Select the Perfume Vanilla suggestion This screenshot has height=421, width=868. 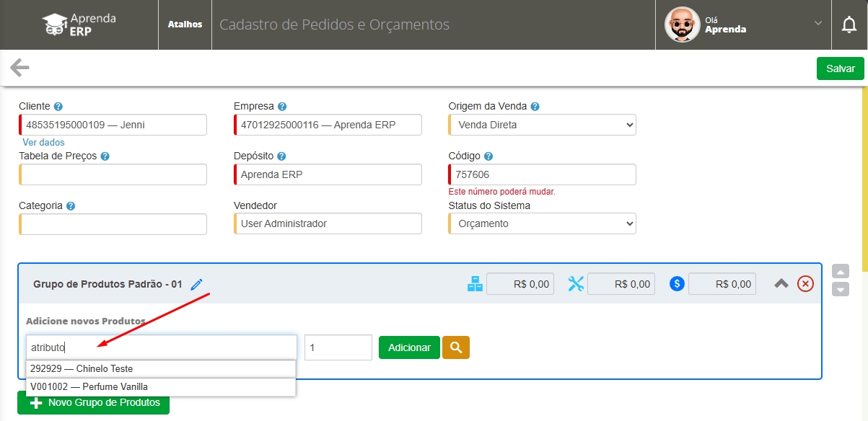161,387
